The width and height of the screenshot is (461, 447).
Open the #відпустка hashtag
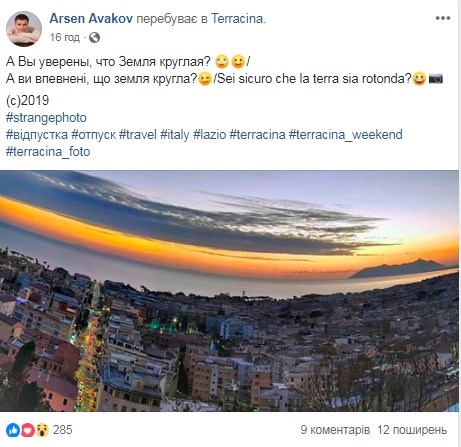pos(37,135)
